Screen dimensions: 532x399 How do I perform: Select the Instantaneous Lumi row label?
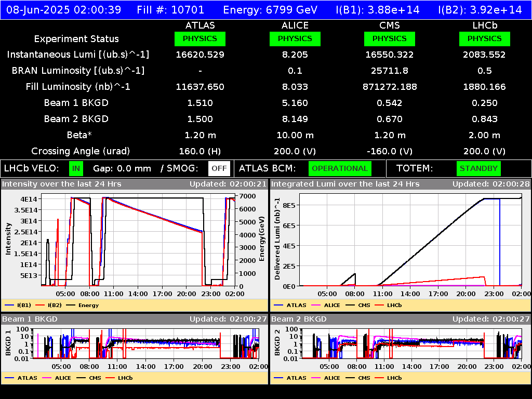point(78,55)
